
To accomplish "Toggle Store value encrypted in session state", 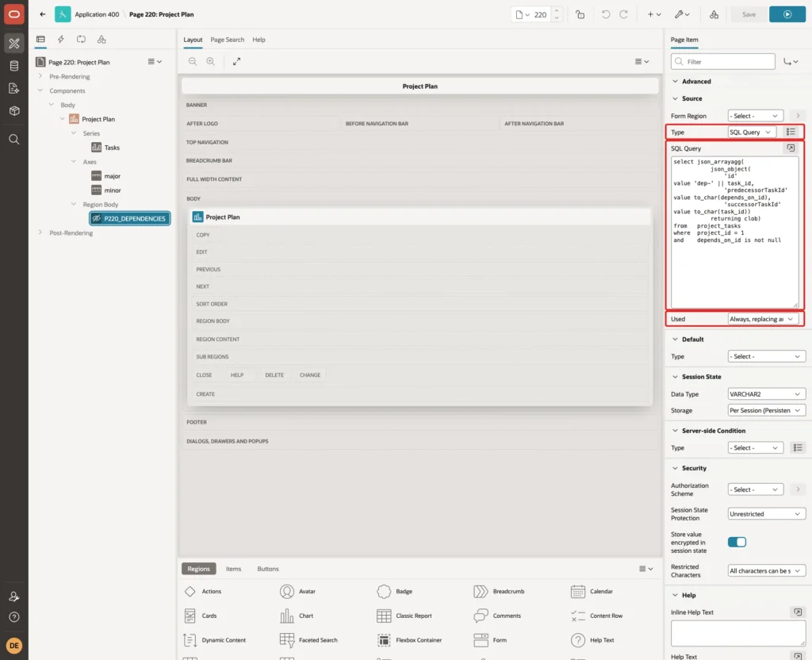I will coord(737,542).
